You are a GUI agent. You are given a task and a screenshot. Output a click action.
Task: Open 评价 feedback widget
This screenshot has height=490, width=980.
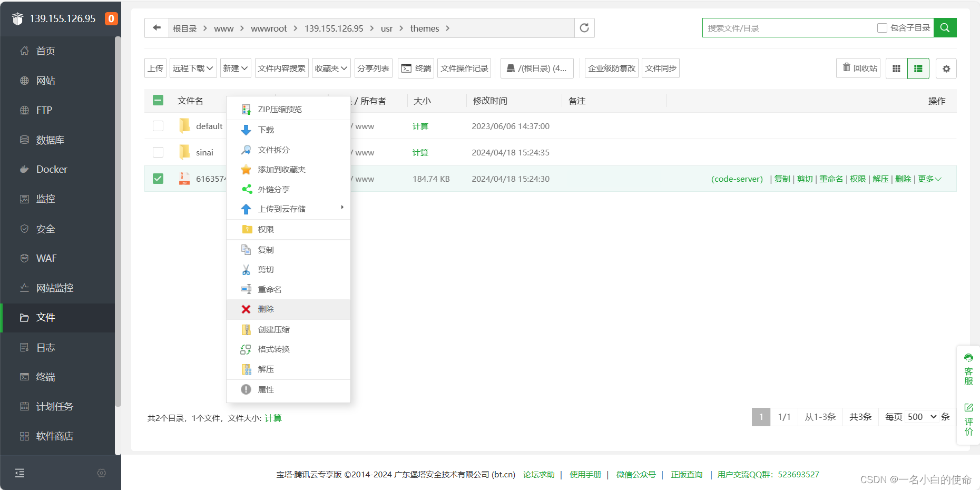point(968,419)
